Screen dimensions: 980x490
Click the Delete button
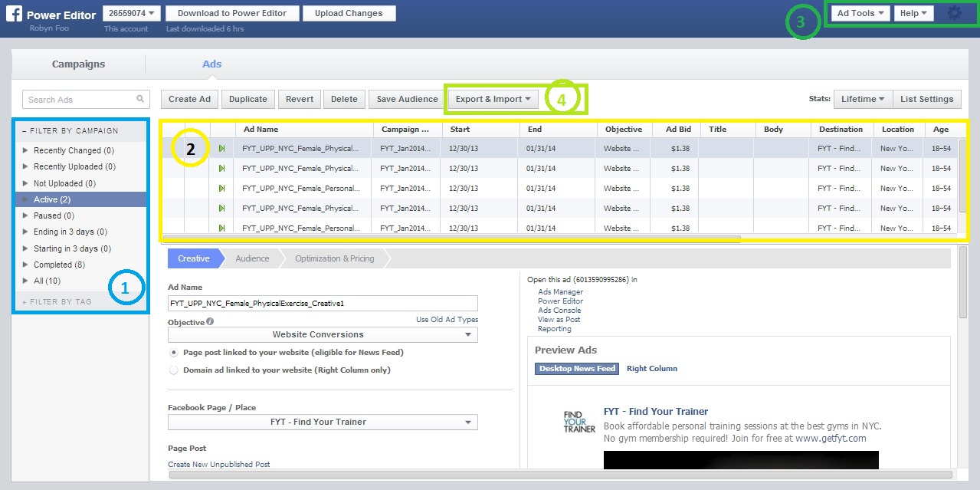(344, 99)
